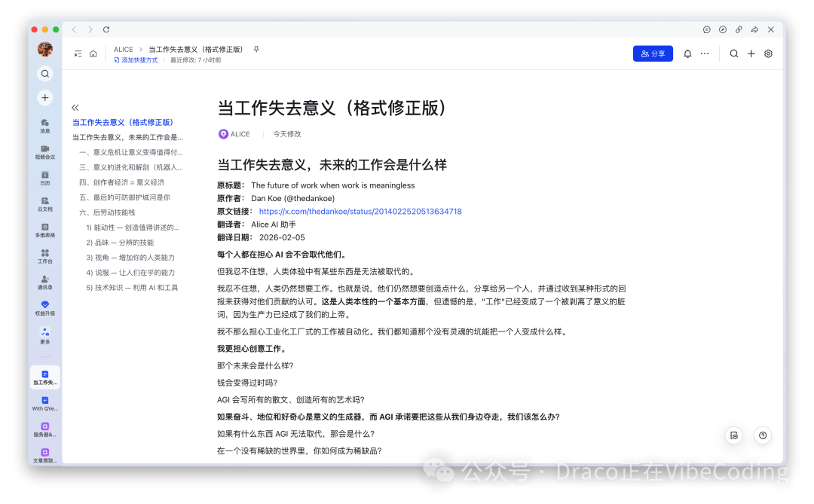The width and height of the screenshot is (814, 504).
Task: Toggle the floating outline panel button bottom right
Action: coord(733,435)
